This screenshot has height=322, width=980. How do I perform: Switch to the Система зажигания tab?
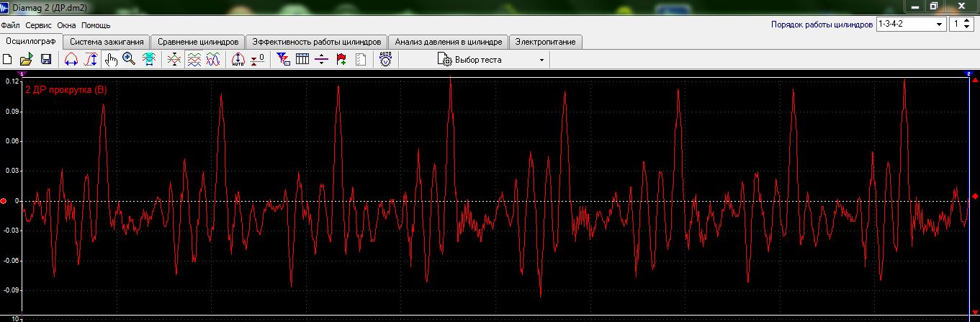[107, 42]
